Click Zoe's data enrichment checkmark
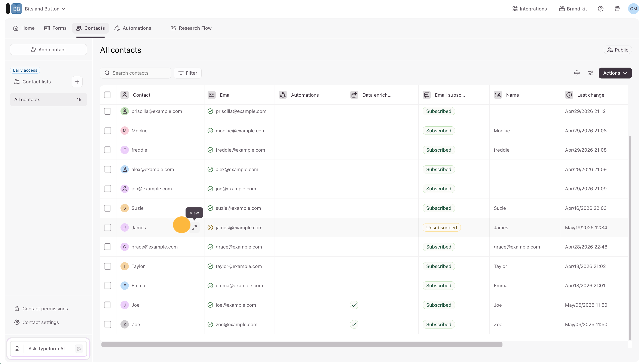Image resolution: width=642 pixels, height=364 pixels. tap(354, 324)
